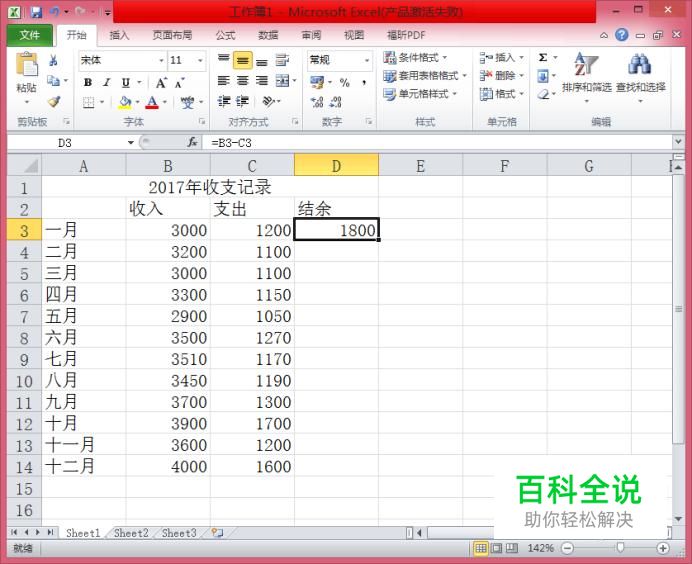Image resolution: width=692 pixels, height=564 pixels.
Task: Toggle middle vertical alignment
Action: click(x=243, y=60)
